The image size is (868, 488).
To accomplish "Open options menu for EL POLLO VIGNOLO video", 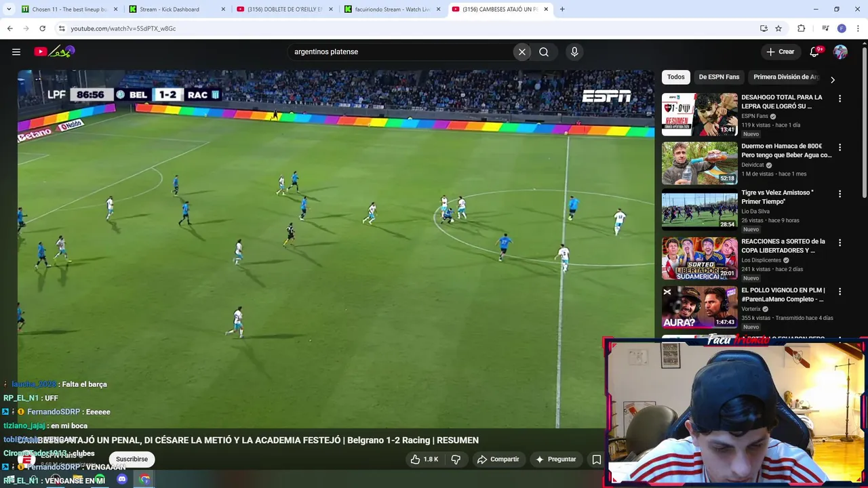I will click(x=840, y=291).
